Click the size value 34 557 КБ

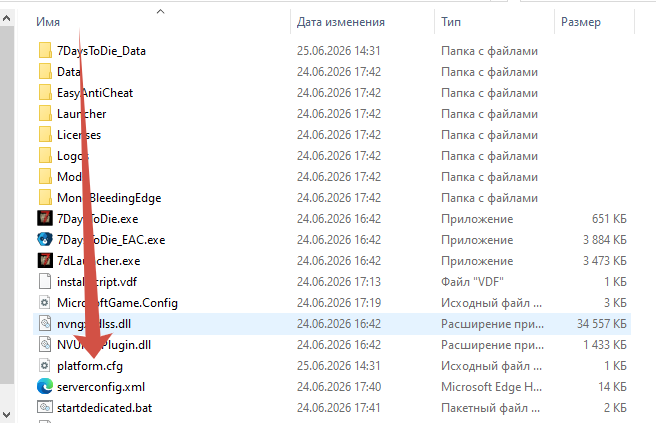click(x=602, y=324)
